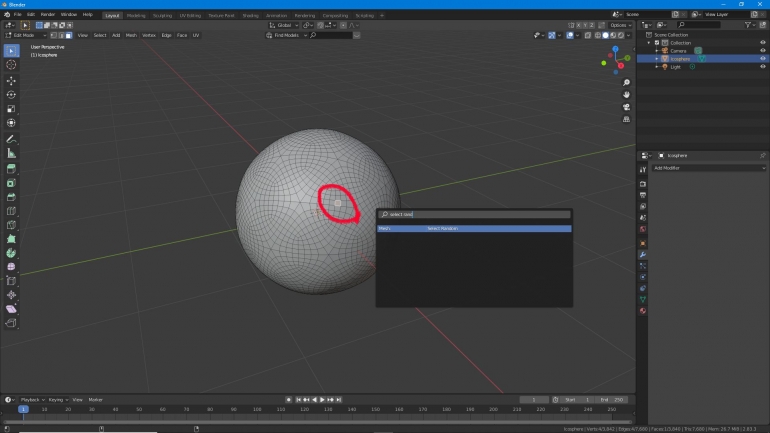The width and height of the screenshot is (770, 433).
Task: Select the Rotate tool
Action: pyautogui.click(x=11, y=95)
